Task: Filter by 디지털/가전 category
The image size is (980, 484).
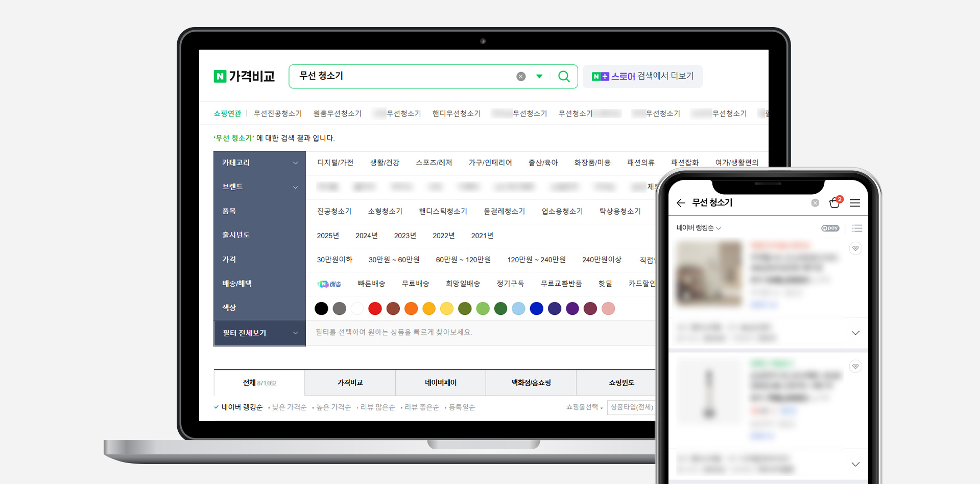Action: (x=335, y=163)
